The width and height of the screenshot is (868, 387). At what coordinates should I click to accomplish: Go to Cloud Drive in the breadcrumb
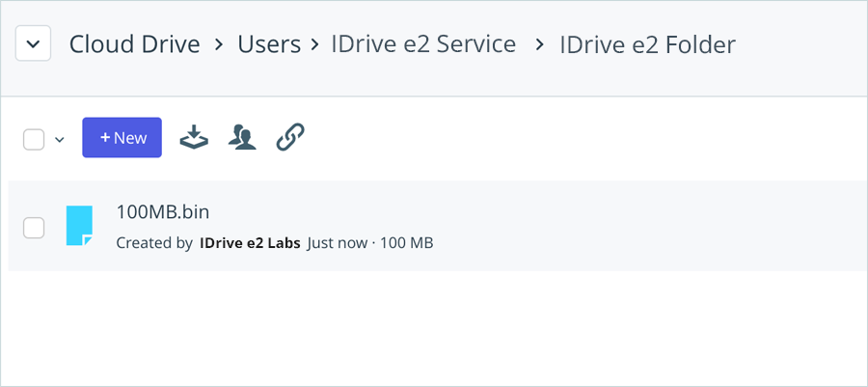point(134,44)
